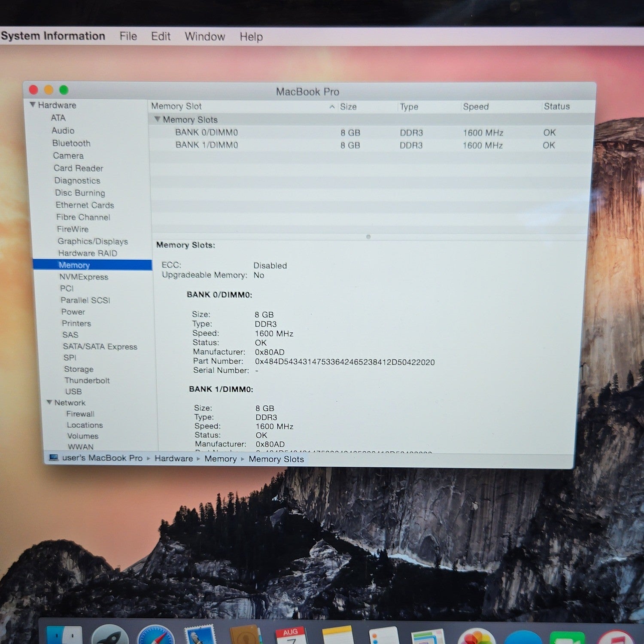Click Memory Slots in the path bar
Viewport: 644px width, 644px height.
point(276,459)
